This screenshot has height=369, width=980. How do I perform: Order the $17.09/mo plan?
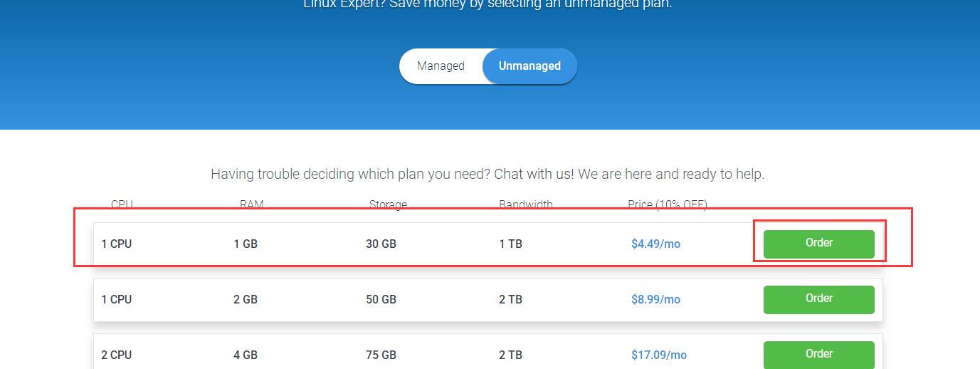[x=818, y=355]
